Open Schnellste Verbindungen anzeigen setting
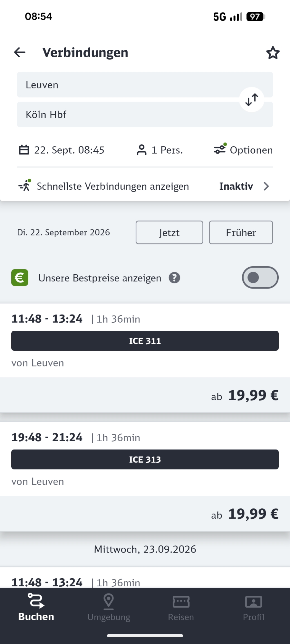This screenshot has width=290, height=644. click(113, 186)
